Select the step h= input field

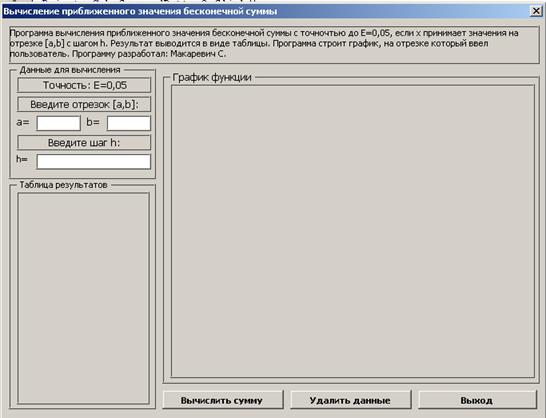(94, 162)
